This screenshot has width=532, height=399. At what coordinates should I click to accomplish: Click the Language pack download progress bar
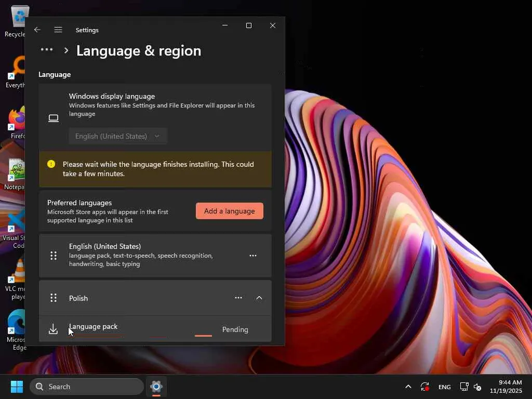click(140, 336)
